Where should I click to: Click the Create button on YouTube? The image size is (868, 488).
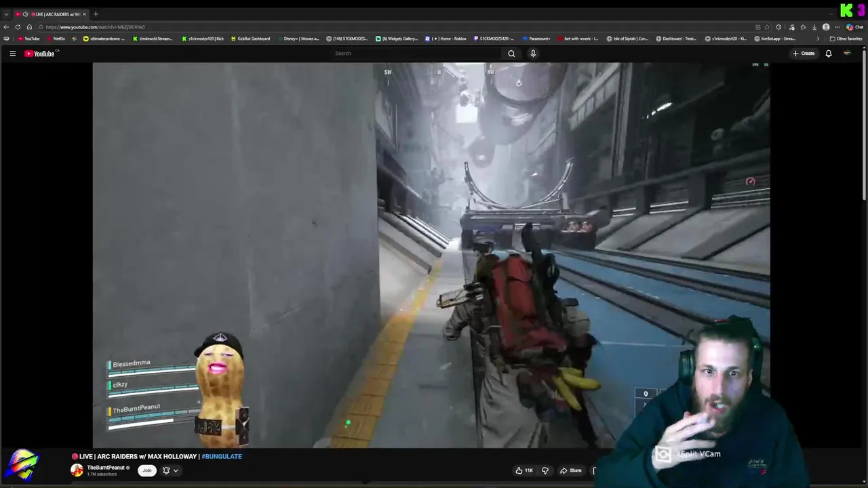point(804,54)
